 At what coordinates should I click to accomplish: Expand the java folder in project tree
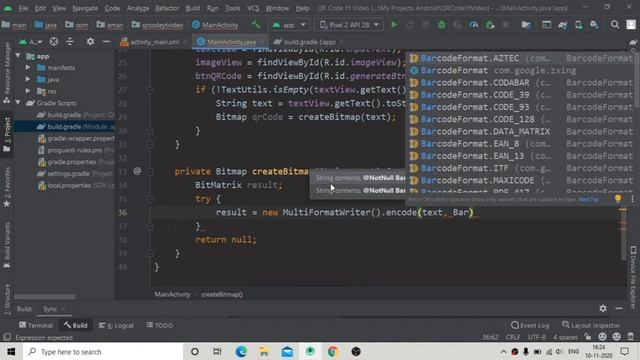pos(28,79)
